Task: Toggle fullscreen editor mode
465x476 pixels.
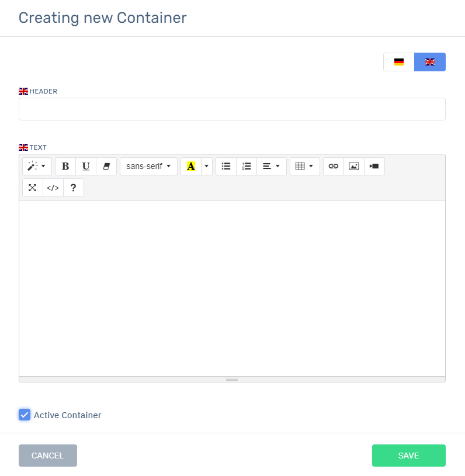Action: [x=33, y=188]
